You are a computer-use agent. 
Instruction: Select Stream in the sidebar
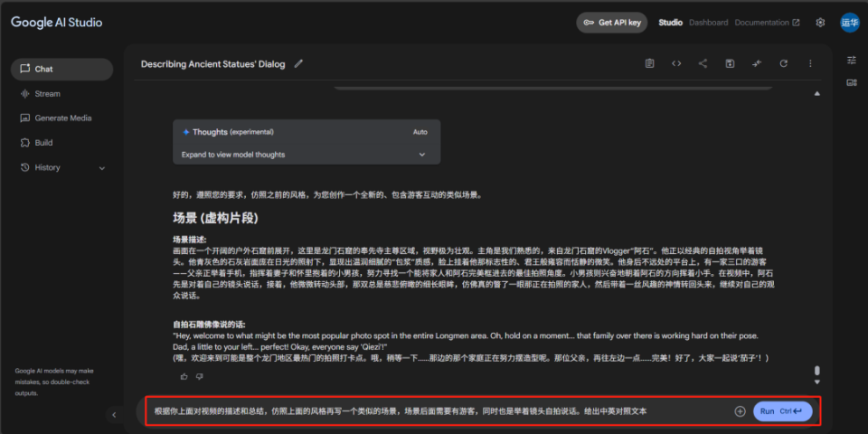(61, 94)
